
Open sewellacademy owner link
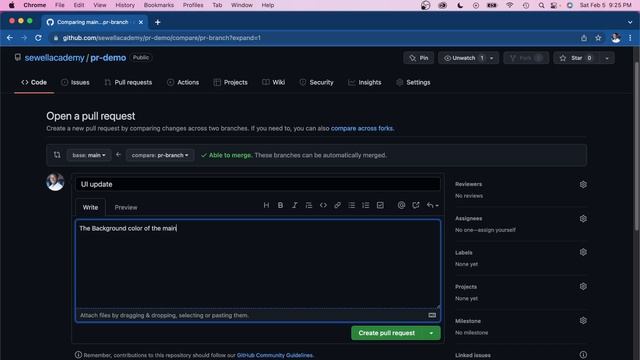pyautogui.click(x=54, y=58)
